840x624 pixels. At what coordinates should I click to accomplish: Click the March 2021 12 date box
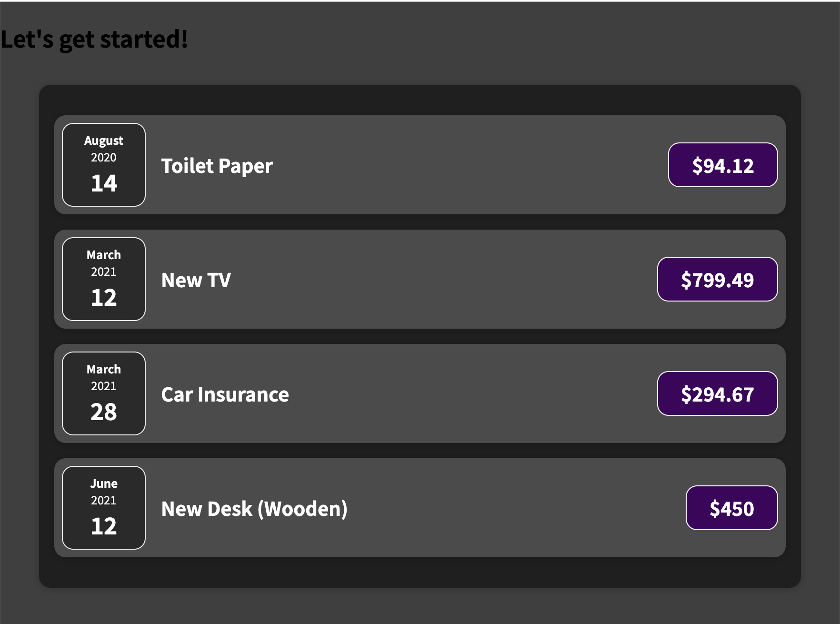104,279
